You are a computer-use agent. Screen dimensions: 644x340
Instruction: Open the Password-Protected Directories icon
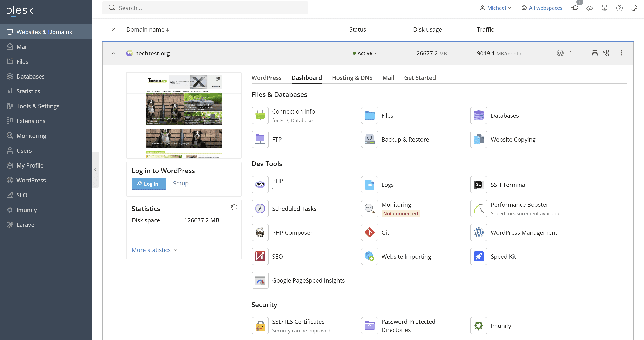coord(369,326)
